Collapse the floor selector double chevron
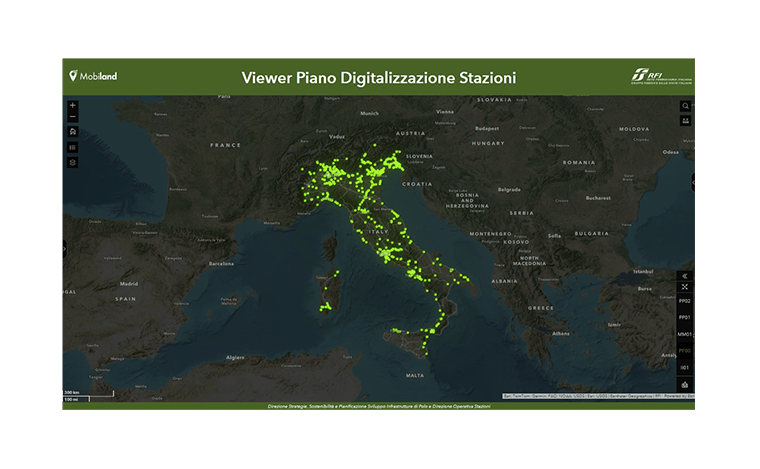The image size is (760, 469). click(x=685, y=275)
